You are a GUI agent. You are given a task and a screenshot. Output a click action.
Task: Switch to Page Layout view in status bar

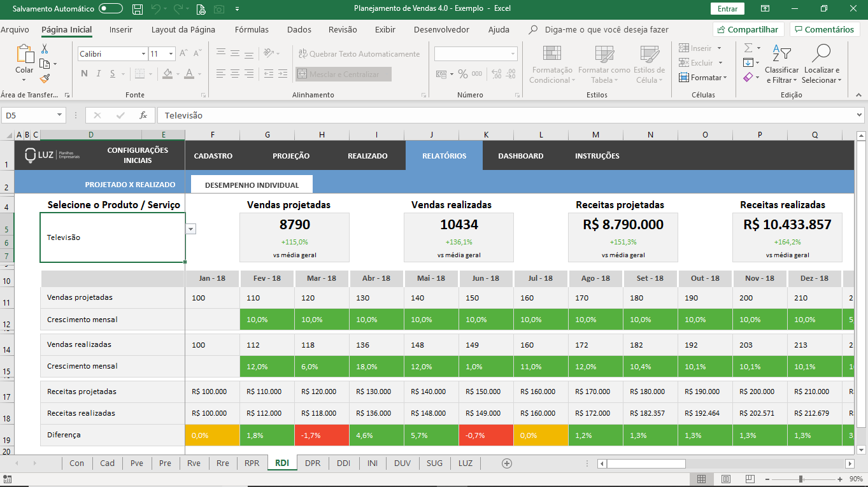pyautogui.click(x=725, y=479)
